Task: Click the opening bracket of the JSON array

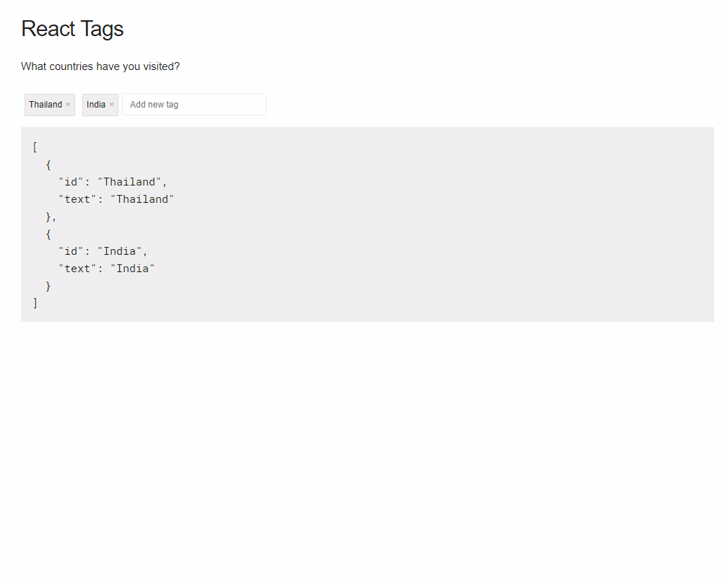Action: coord(35,147)
